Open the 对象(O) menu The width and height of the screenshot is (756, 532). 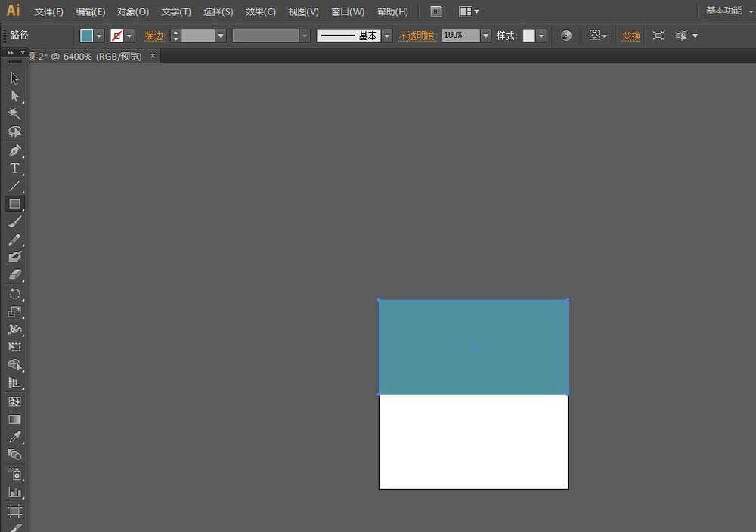click(133, 12)
